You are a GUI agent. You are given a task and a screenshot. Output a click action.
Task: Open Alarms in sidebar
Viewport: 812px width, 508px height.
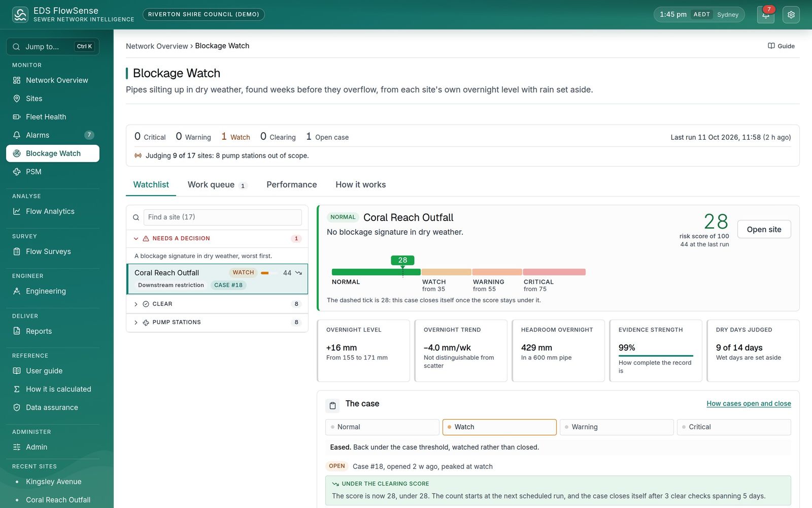coord(53,135)
